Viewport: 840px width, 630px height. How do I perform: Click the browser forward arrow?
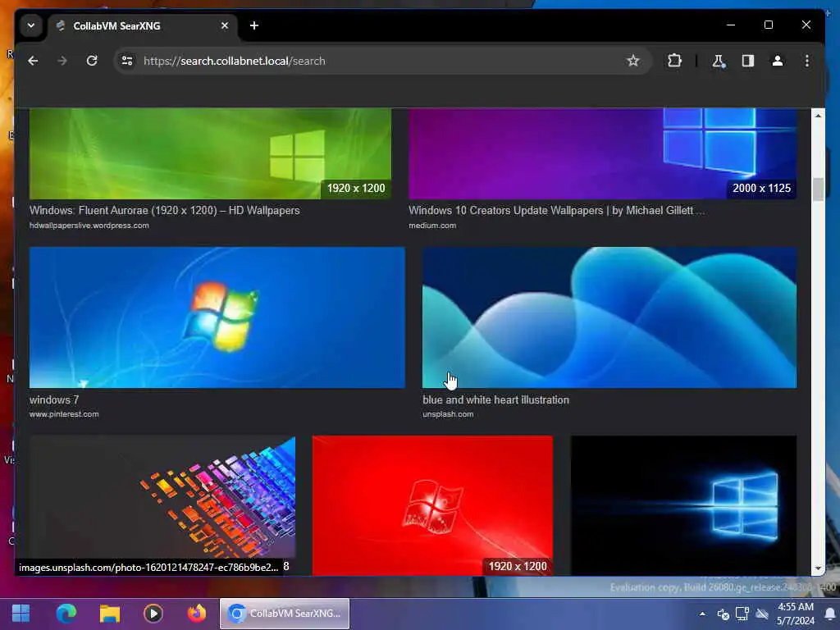pos(62,61)
